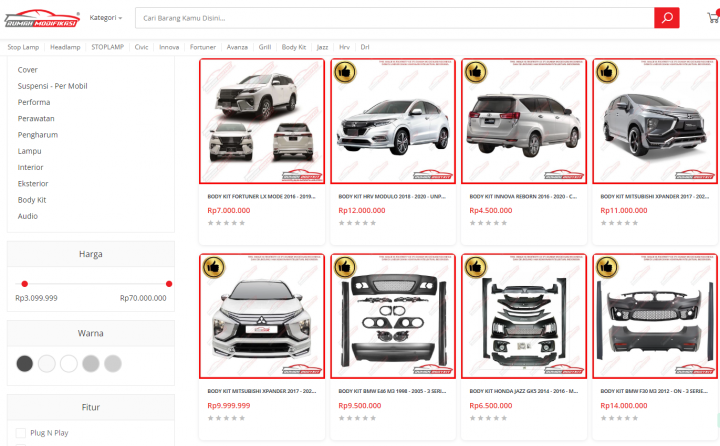Image resolution: width=720 pixels, height=446 pixels.
Task: Click Body Kit HRV Modulo title
Action: 392,197
